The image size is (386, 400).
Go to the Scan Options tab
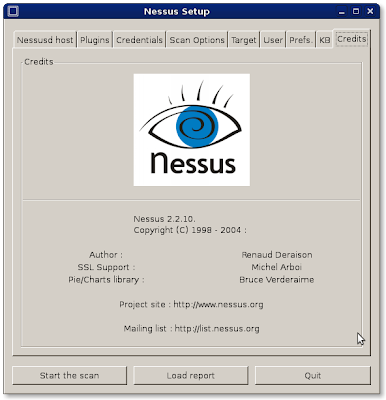click(x=197, y=40)
